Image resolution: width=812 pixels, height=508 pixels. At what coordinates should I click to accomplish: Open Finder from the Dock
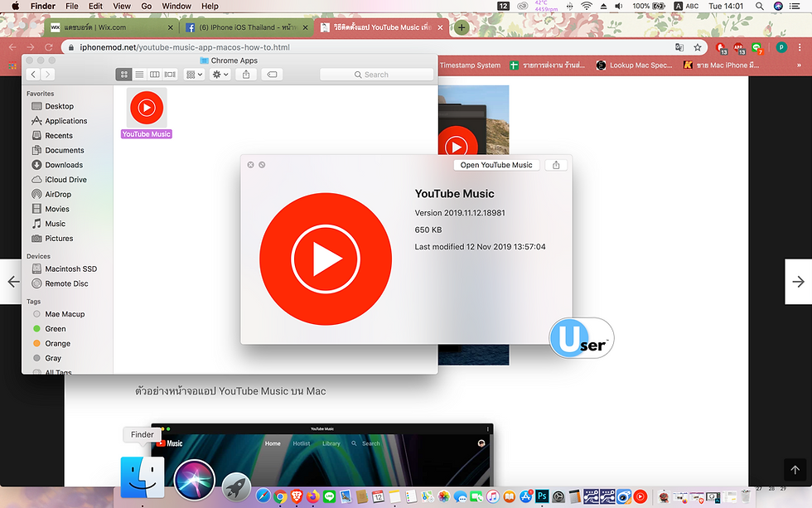(x=143, y=477)
